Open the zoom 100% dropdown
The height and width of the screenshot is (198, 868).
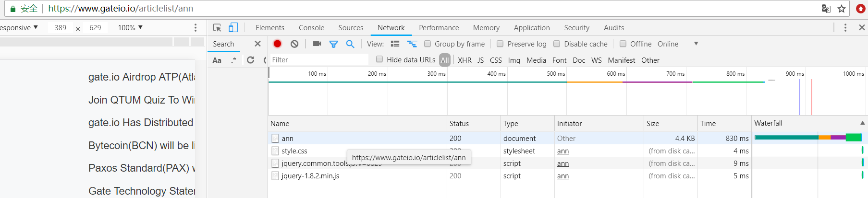(x=130, y=28)
